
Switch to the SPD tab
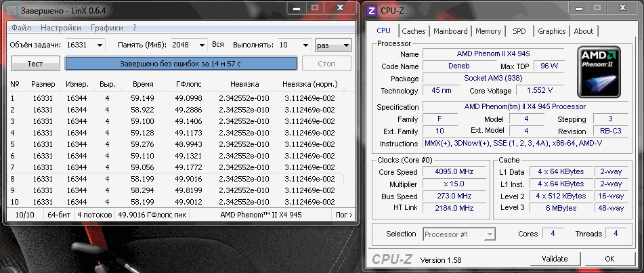coord(519,31)
